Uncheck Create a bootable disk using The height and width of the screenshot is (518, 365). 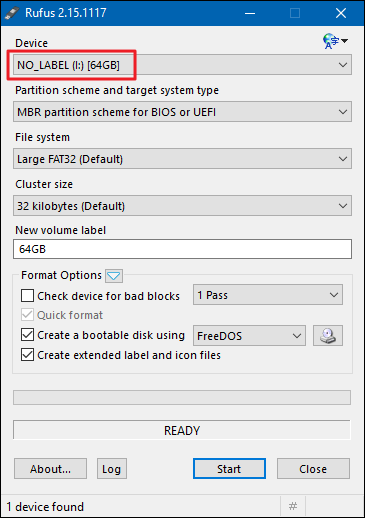(27, 335)
